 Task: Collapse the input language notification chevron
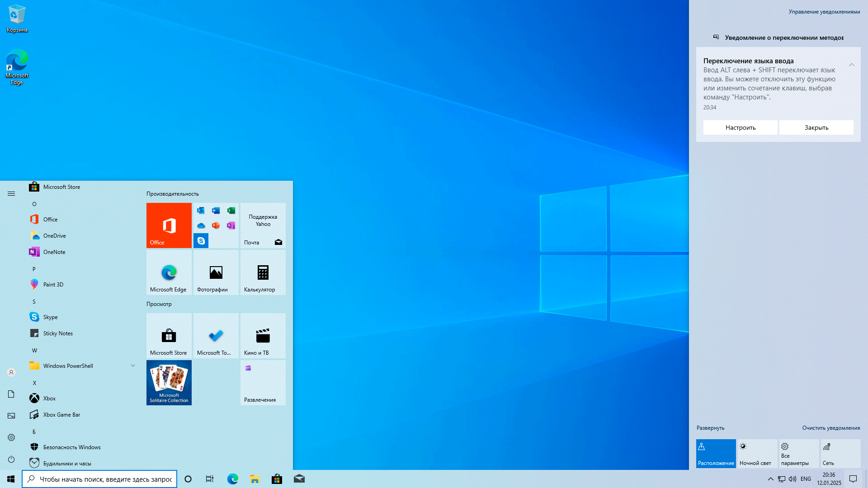pyautogui.click(x=851, y=65)
